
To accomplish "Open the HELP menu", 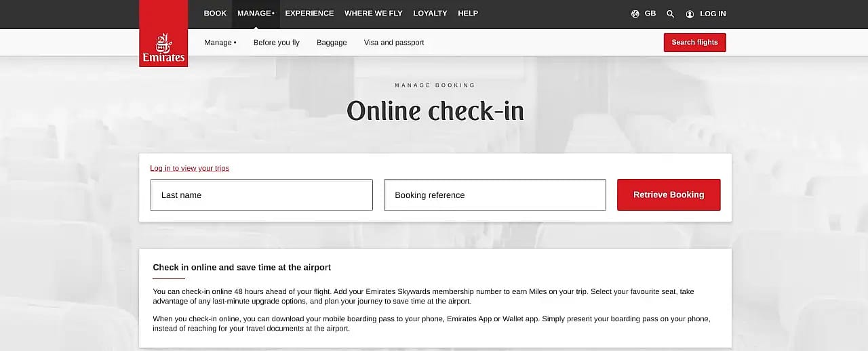I will [468, 14].
